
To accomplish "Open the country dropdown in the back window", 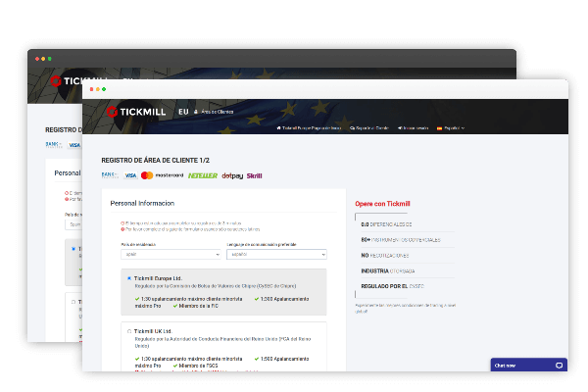I will tap(73, 224).
